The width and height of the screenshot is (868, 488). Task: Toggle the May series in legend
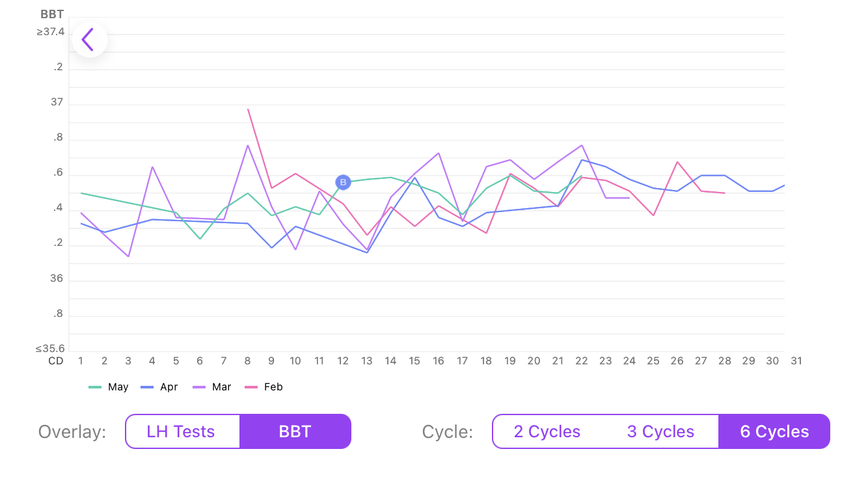[118, 387]
